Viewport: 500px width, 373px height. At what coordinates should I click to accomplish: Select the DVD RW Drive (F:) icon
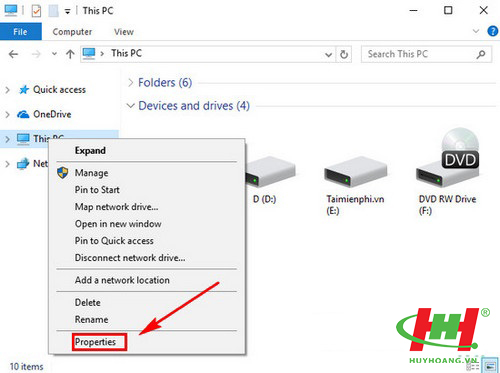(448, 158)
